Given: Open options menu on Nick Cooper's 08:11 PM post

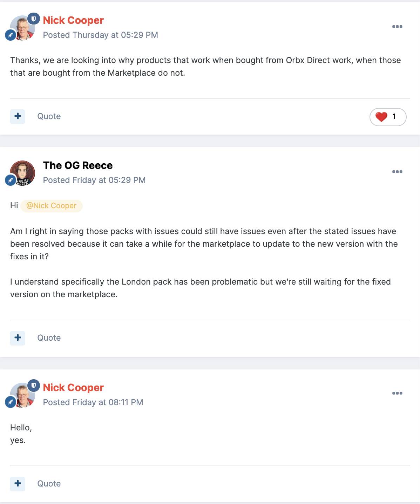Looking at the screenshot, I should click(397, 393).
